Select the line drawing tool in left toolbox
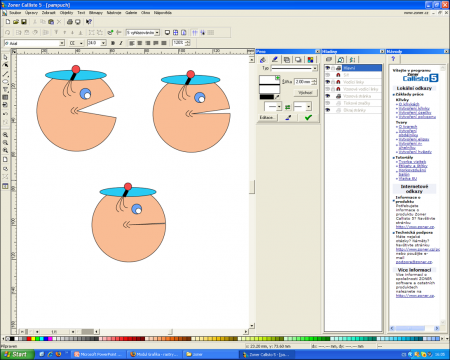450x360 pixels. pyautogui.click(x=5, y=74)
